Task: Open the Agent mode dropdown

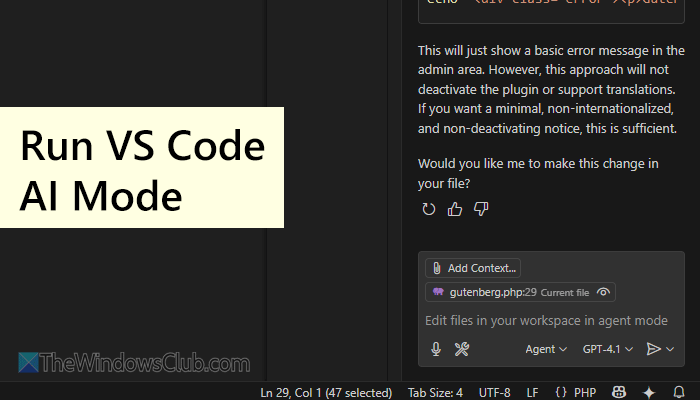Action: click(x=546, y=349)
